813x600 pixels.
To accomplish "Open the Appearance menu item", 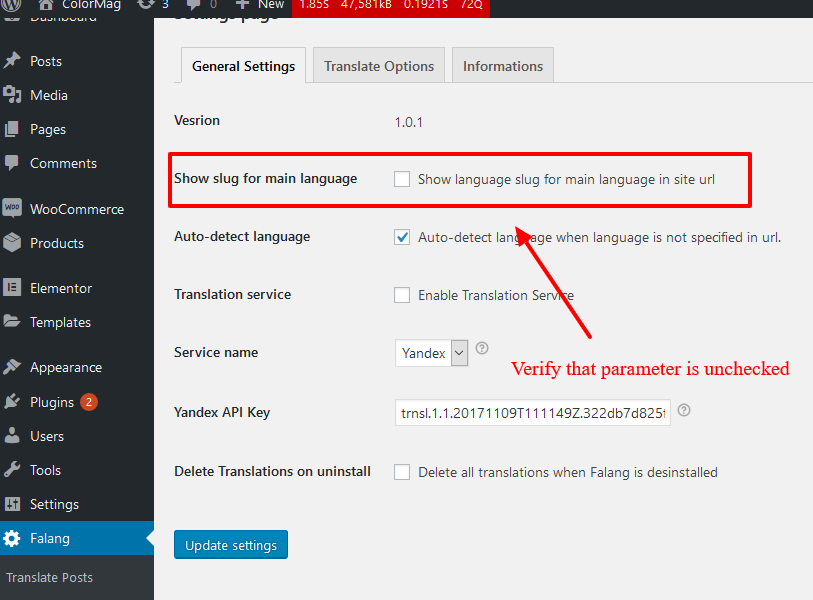I will (x=77, y=367).
